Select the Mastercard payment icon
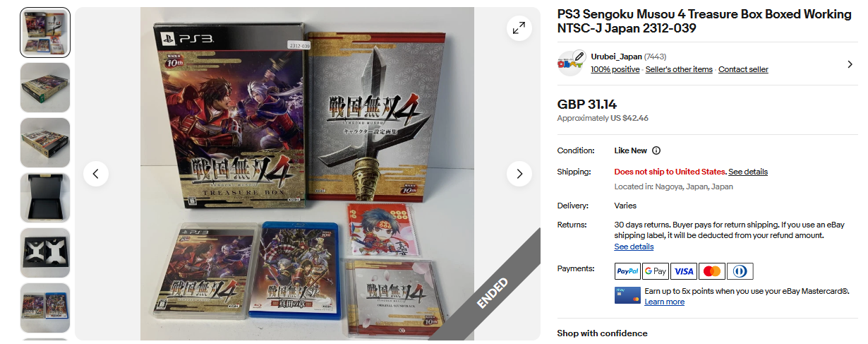This screenshot has height=344, width=868. click(x=712, y=271)
